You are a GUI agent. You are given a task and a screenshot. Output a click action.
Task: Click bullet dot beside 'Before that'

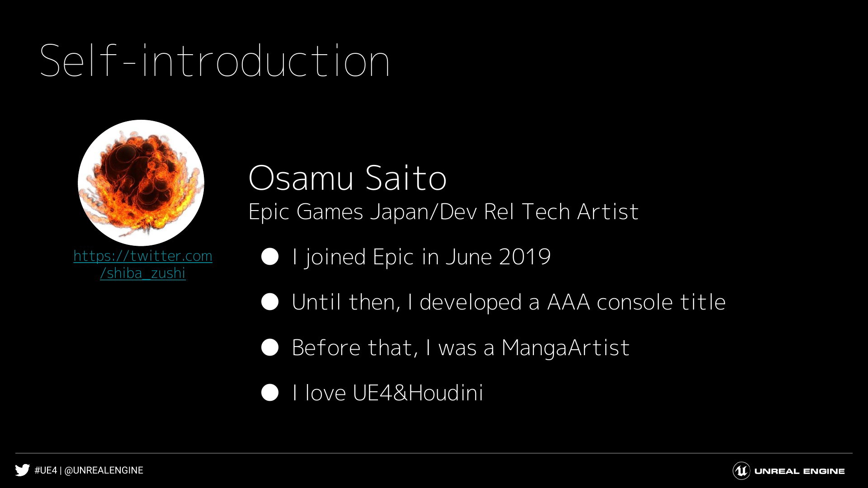[270, 347]
